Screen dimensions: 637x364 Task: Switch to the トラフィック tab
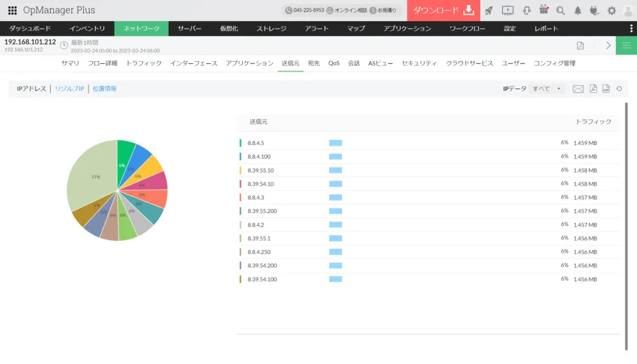(144, 63)
